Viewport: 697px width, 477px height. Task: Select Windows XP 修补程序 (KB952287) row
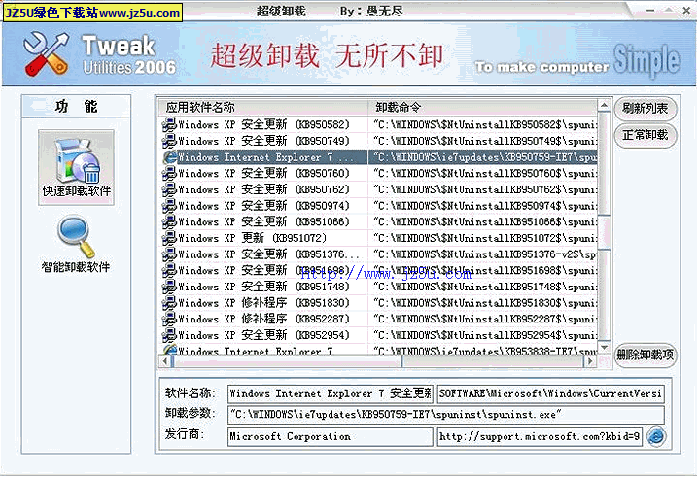[378, 319]
